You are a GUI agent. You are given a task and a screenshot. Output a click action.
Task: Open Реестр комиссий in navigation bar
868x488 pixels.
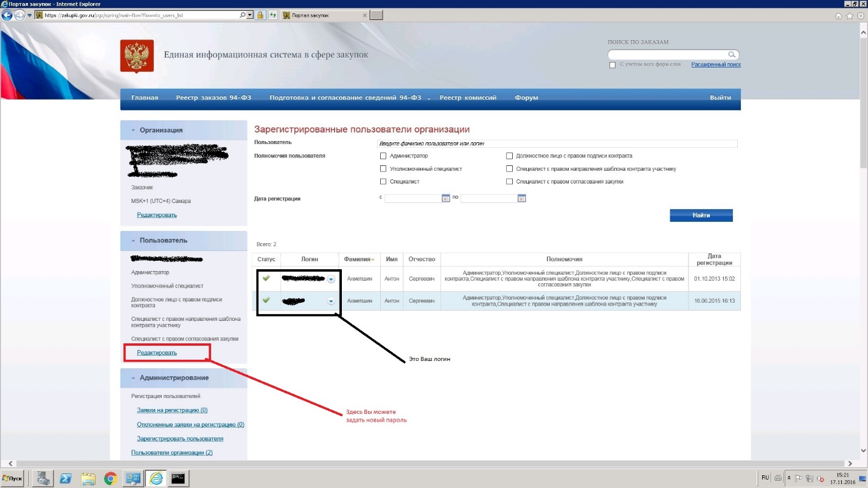pos(468,98)
